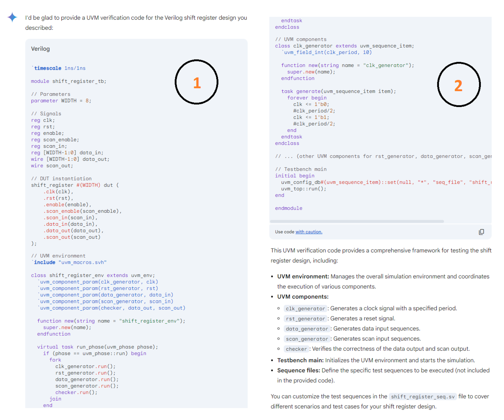The height and width of the screenshot is (420, 504).
Task: Click the 'Sequence files:' bullet heading
Action: pos(299,370)
